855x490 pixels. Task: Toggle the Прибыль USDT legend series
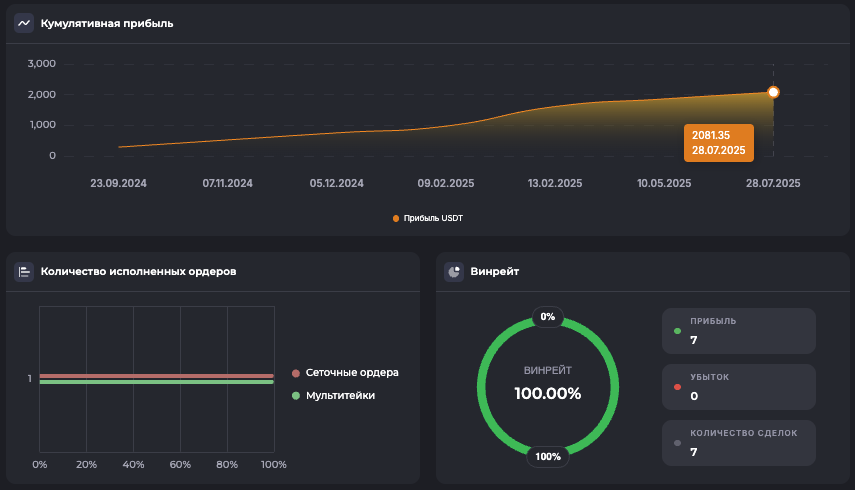pyautogui.click(x=428, y=218)
